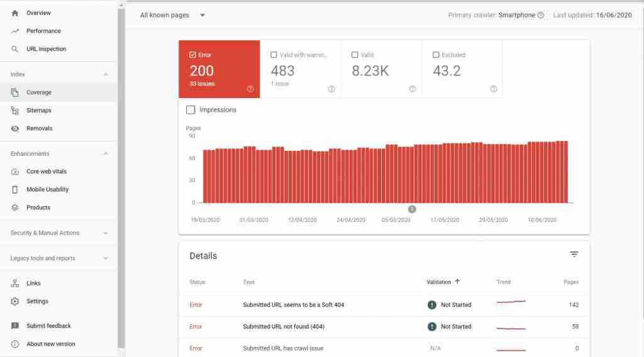Click help icon next to Smartphone crawler
644x357 pixels.
(541, 15)
